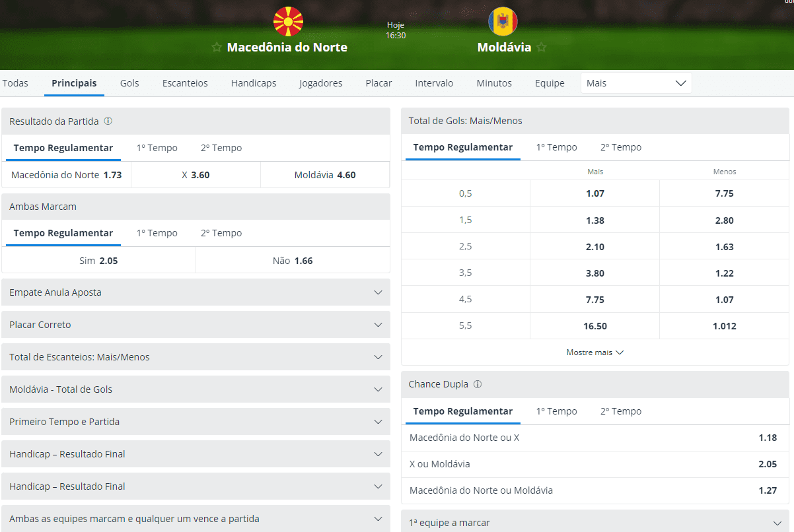Viewport: 794px width, 532px height.
Task: Expand the Empate Anula Aposta section
Action: pos(196,292)
